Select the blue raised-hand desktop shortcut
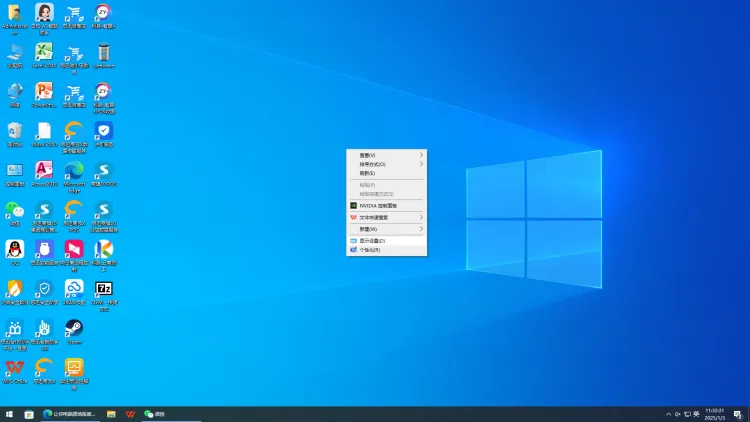The width and height of the screenshot is (750, 422). pyautogui.click(x=44, y=335)
